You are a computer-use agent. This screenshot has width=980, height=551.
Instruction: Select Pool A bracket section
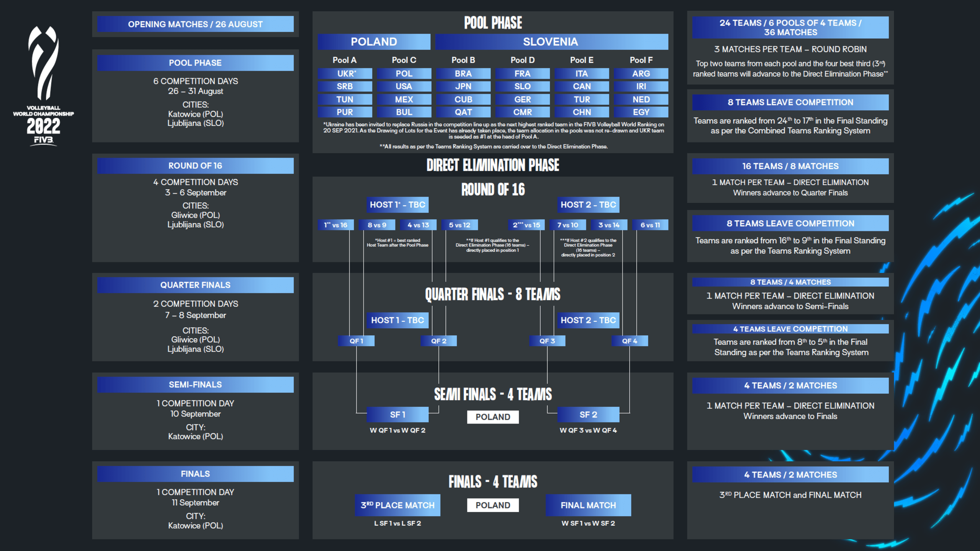343,88
